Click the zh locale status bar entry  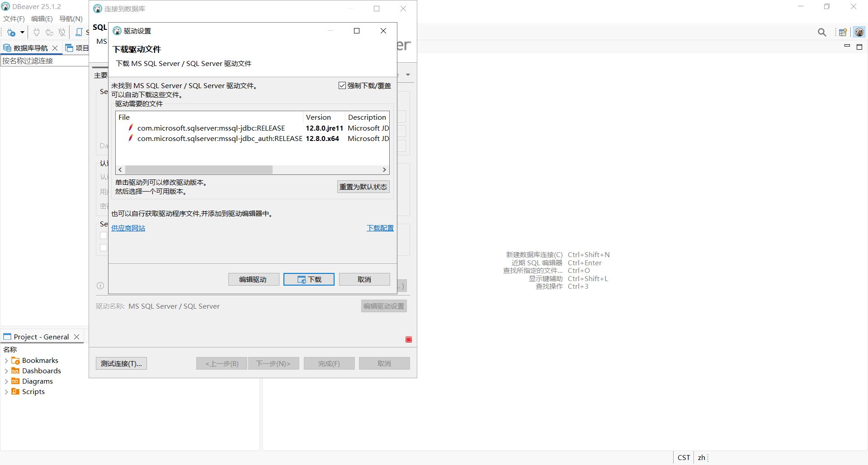(701, 458)
